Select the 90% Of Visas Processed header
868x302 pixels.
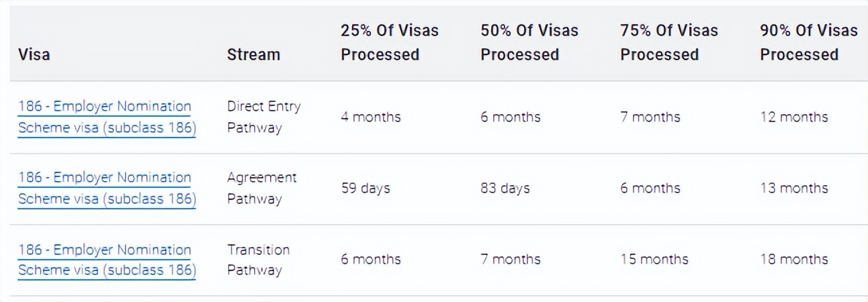pyautogui.click(x=809, y=42)
